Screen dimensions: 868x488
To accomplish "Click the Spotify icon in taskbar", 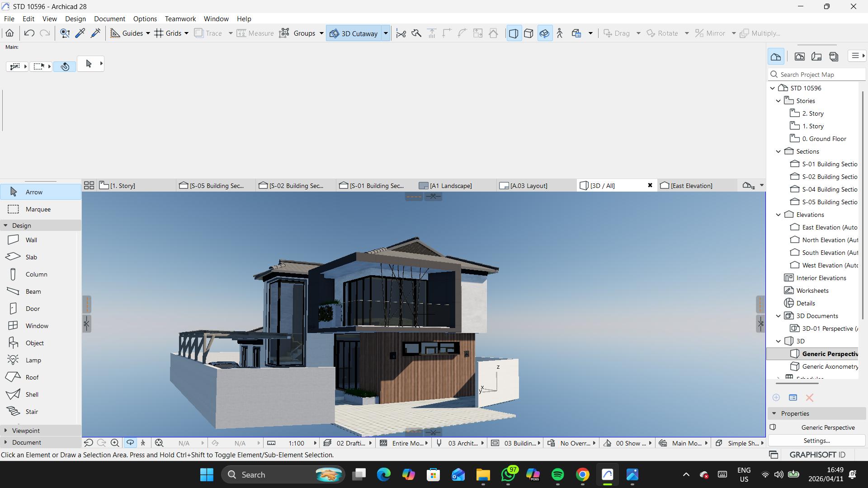I will (x=557, y=474).
